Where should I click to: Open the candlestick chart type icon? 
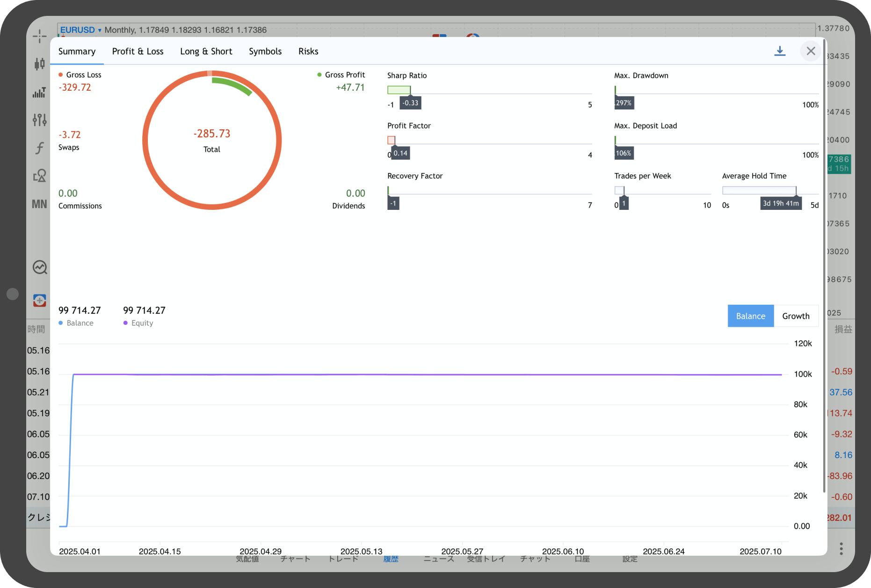tap(40, 64)
